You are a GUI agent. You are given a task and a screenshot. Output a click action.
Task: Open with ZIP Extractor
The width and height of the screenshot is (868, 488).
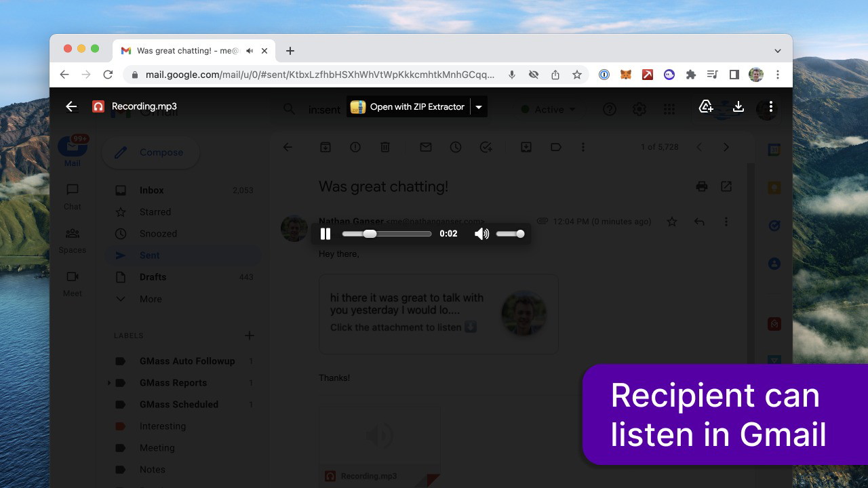pos(408,107)
